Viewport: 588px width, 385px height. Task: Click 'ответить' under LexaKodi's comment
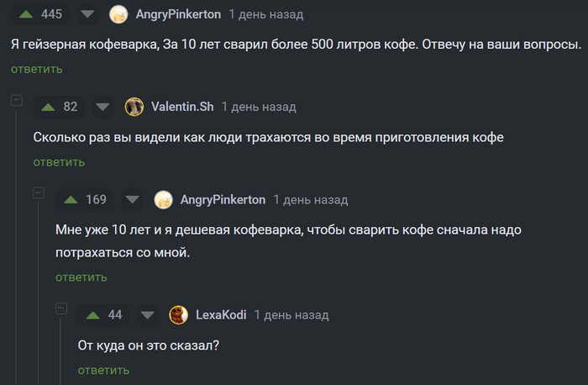click(x=103, y=370)
